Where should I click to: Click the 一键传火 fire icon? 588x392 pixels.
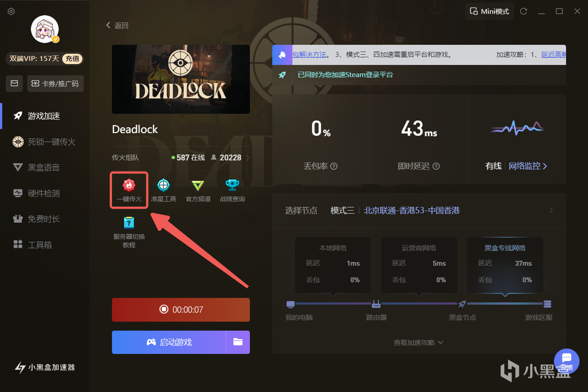pyautogui.click(x=129, y=185)
